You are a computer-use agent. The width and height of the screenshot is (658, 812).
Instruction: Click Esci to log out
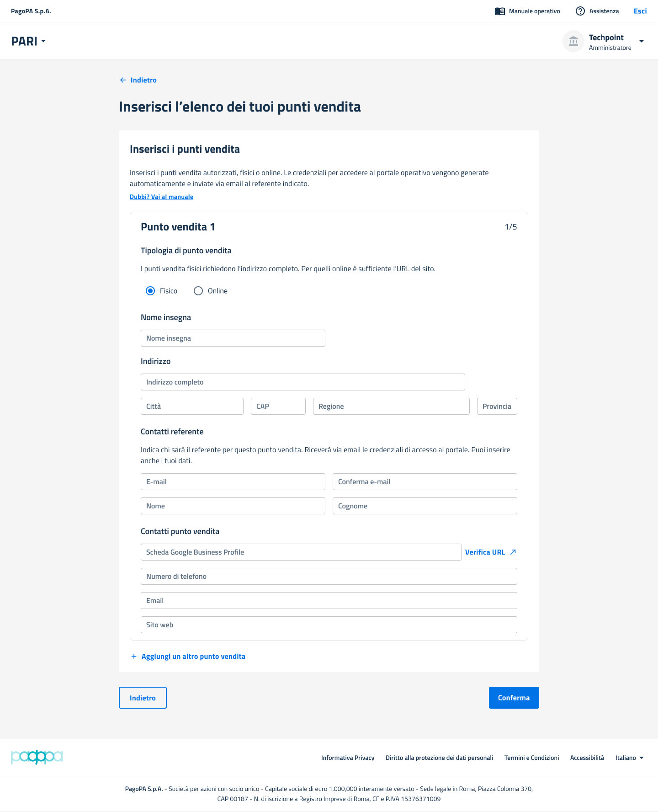coord(640,11)
